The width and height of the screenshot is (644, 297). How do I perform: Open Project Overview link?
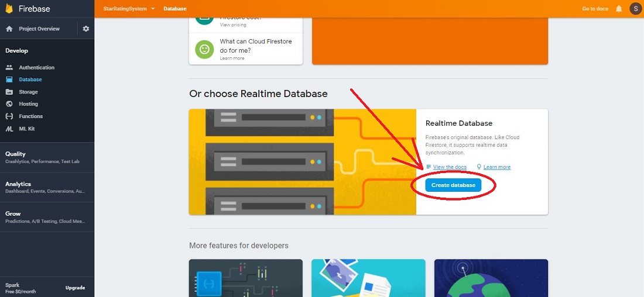point(39,29)
